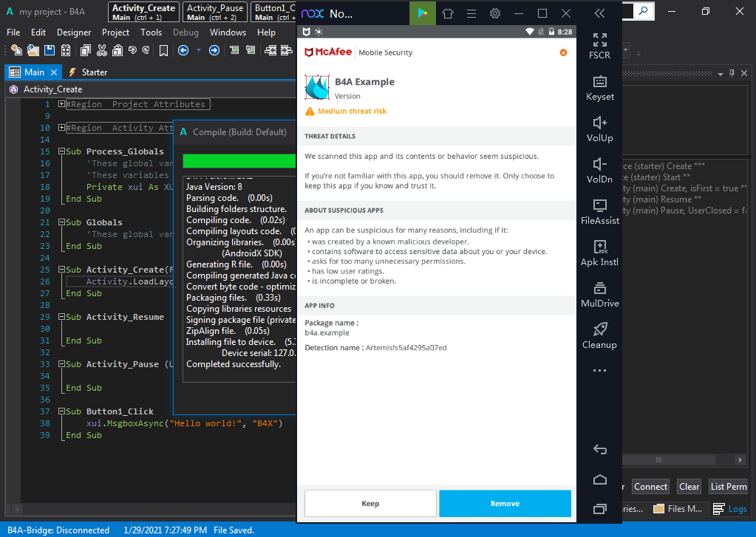756x537 pixels.
Task: Open the navigation history dropdown arrow
Action: click(x=198, y=50)
